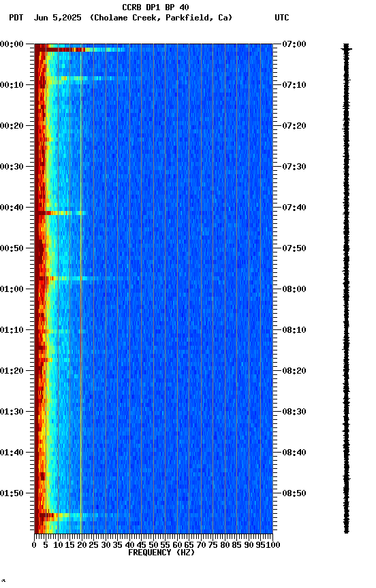Click the "00:50" PDT time label
Viewport: 376px width, 588px height.
(x=12, y=248)
